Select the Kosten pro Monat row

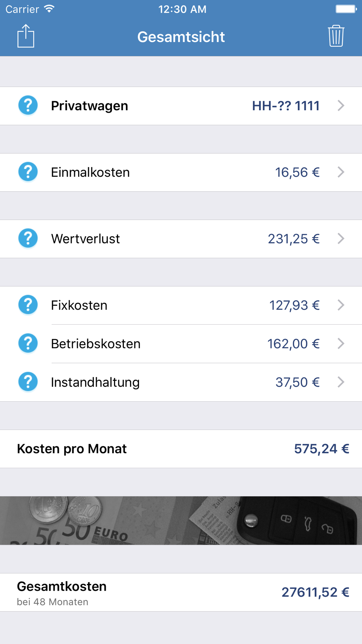click(181, 449)
